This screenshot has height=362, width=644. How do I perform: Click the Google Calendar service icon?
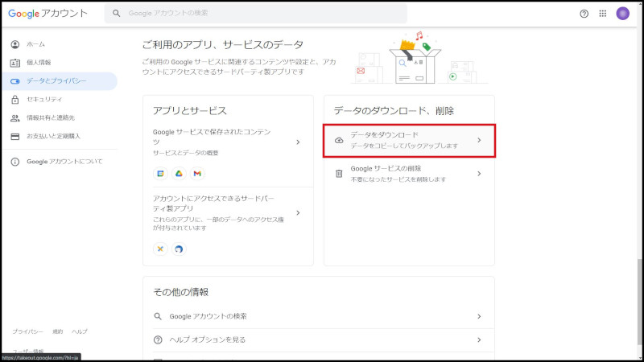[161, 174]
